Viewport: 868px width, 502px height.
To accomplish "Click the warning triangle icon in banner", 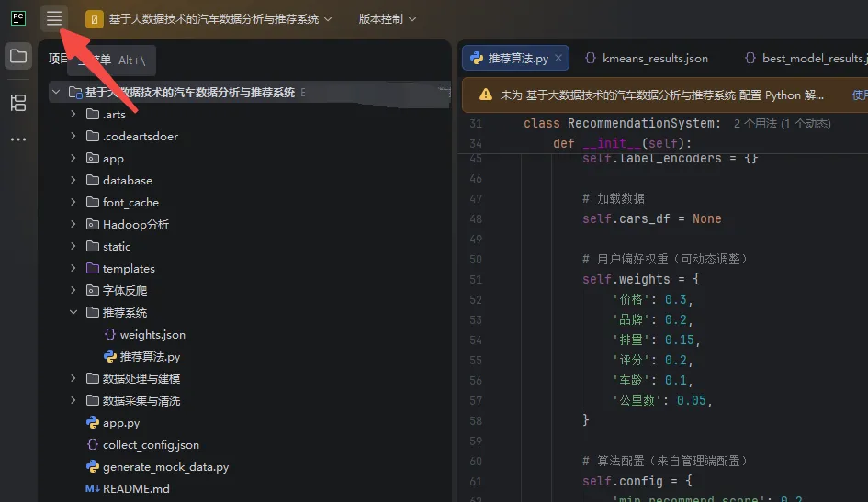I will click(486, 95).
